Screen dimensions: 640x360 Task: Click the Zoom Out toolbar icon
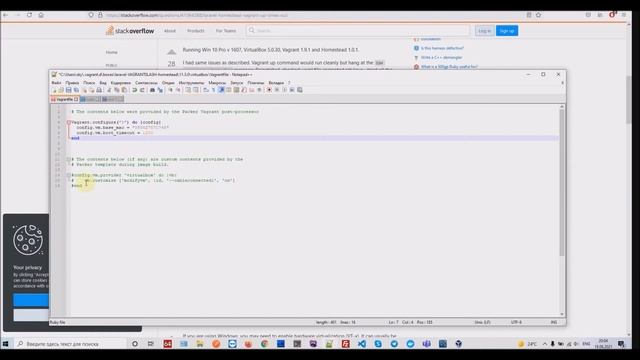[178, 90]
